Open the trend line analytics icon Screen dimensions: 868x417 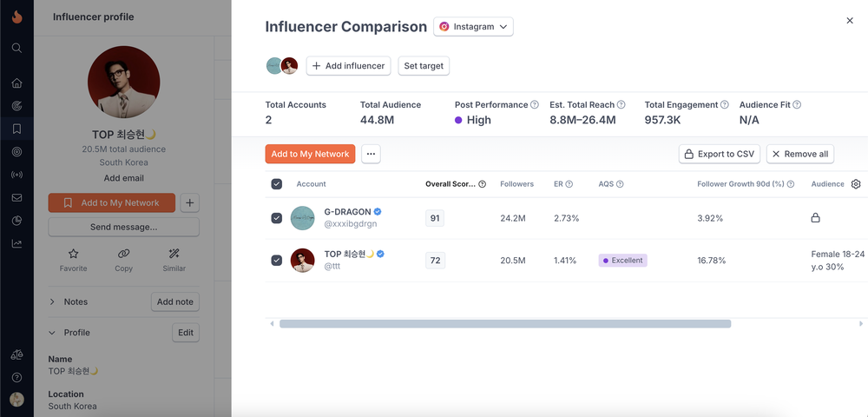(16, 243)
